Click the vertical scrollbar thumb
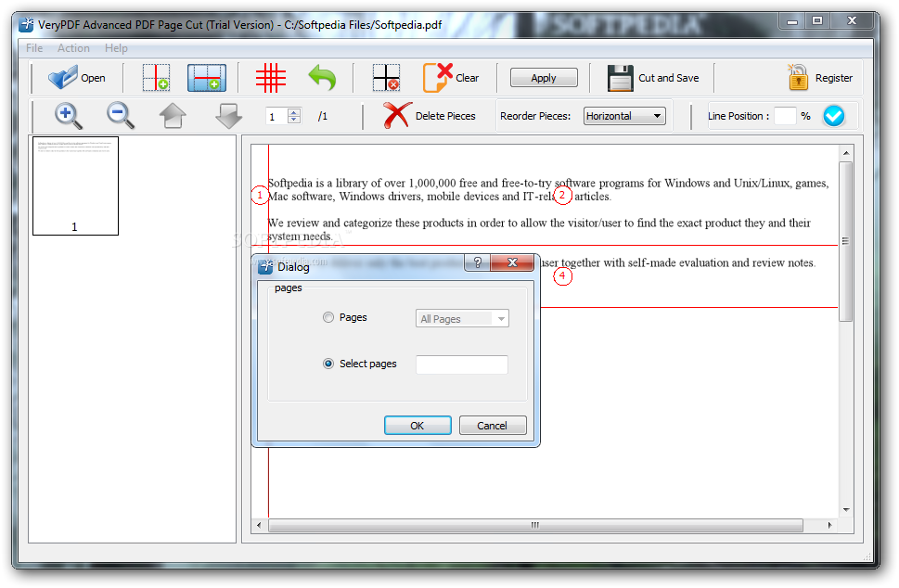Viewport: 899px width, 588px height. pos(845,241)
